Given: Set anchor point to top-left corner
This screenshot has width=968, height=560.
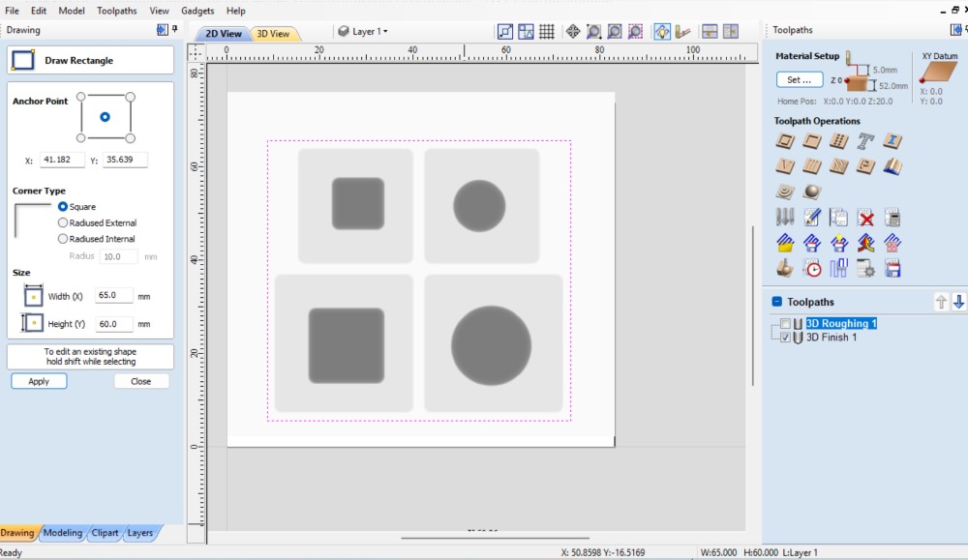Looking at the screenshot, I should pyautogui.click(x=81, y=97).
